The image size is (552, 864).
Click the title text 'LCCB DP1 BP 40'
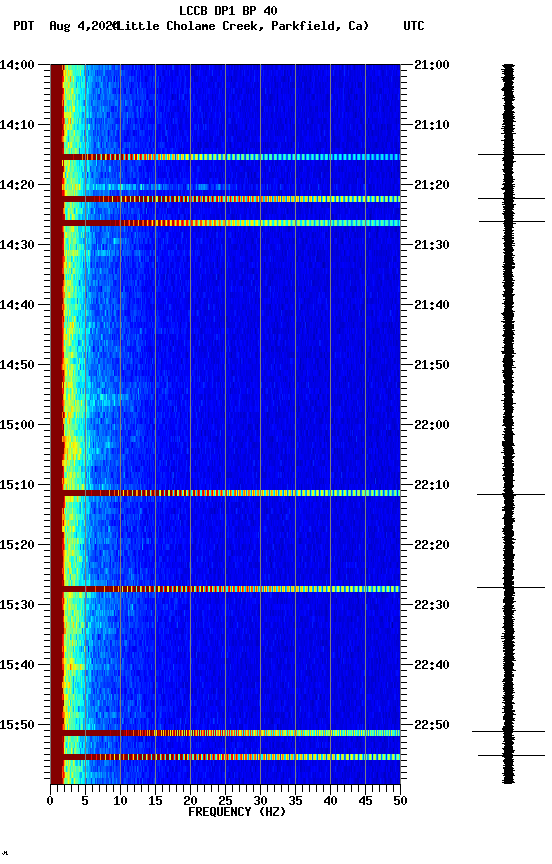coord(228,10)
